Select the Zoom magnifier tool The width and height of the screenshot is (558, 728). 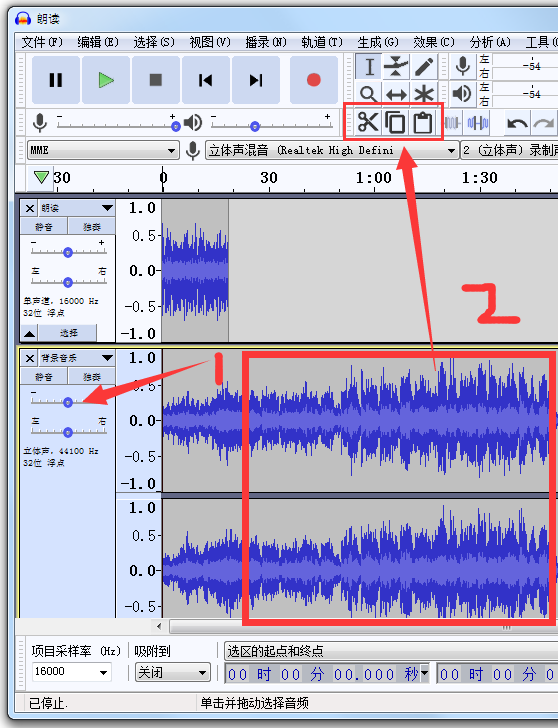pos(369,94)
